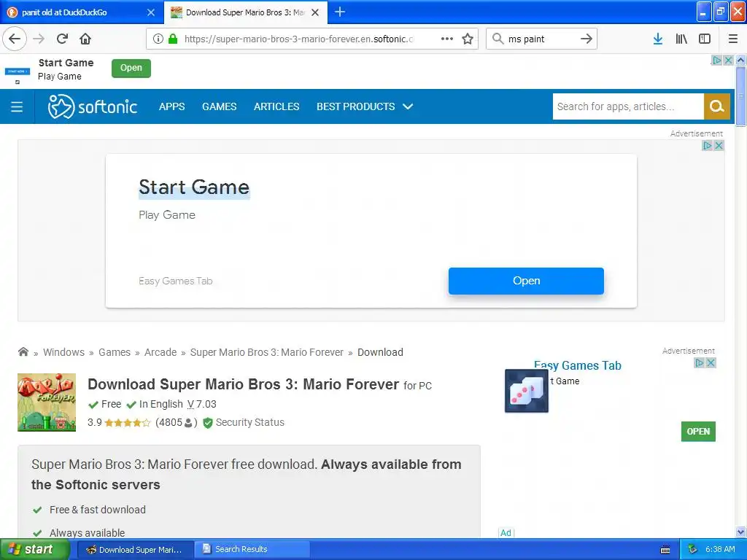Click the dice icon in sidebar ad

527,391
